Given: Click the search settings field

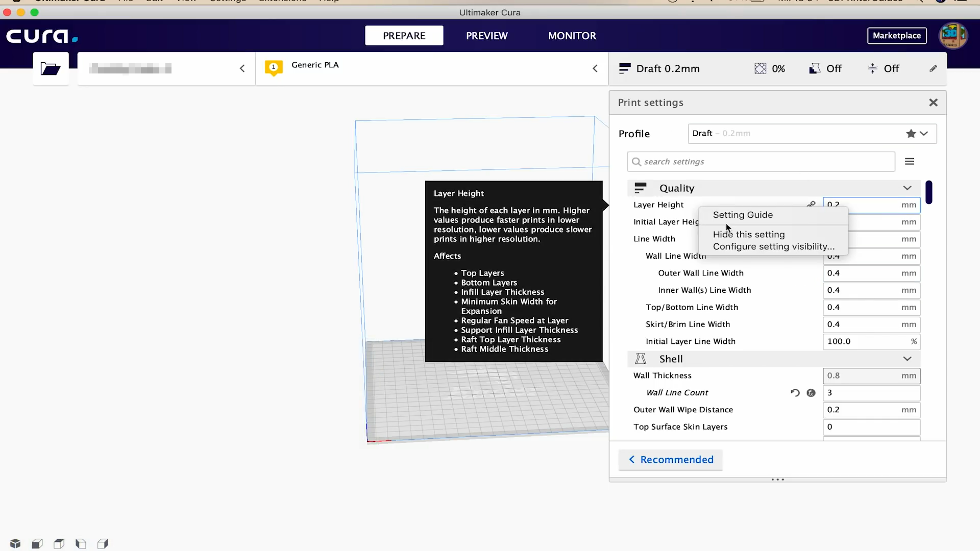Looking at the screenshot, I should pyautogui.click(x=761, y=162).
